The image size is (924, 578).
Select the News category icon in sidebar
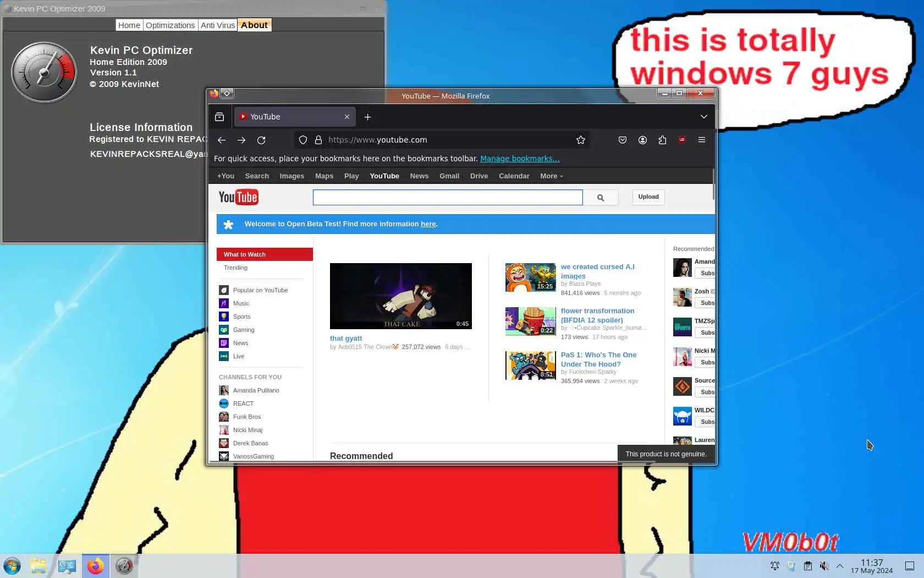[224, 343]
